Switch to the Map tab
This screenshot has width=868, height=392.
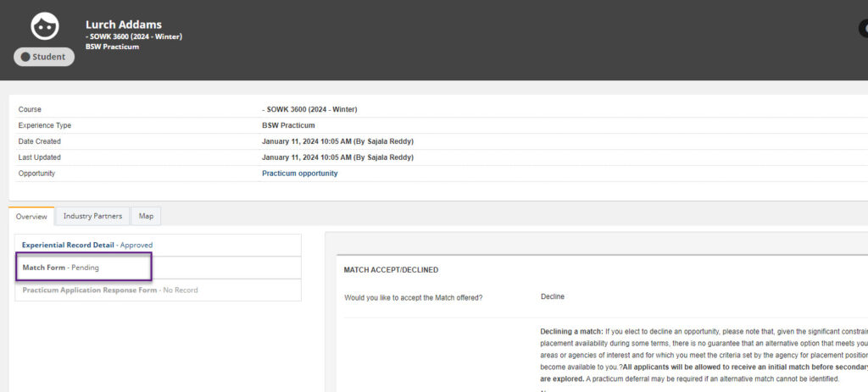pyautogui.click(x=146, y=216)
